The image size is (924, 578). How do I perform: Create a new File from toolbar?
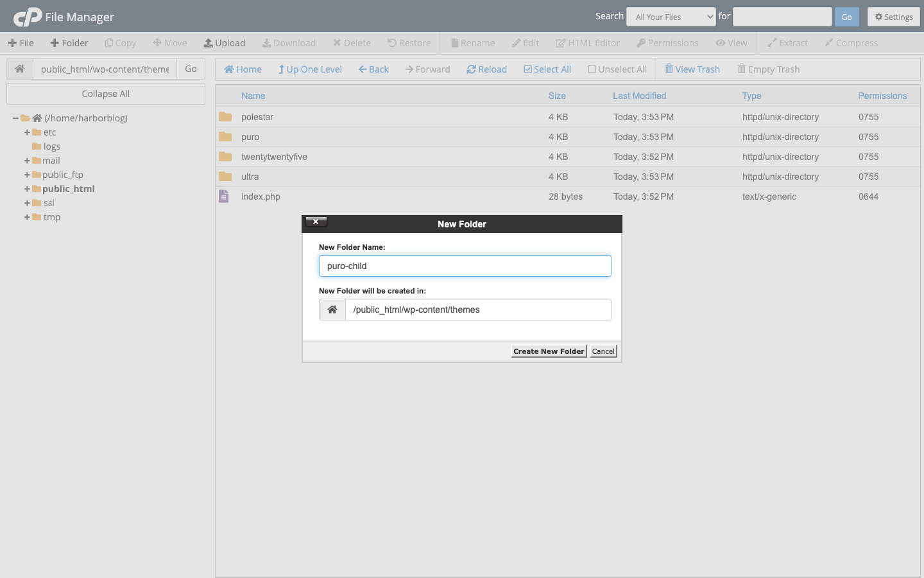[x=21, y=43]
